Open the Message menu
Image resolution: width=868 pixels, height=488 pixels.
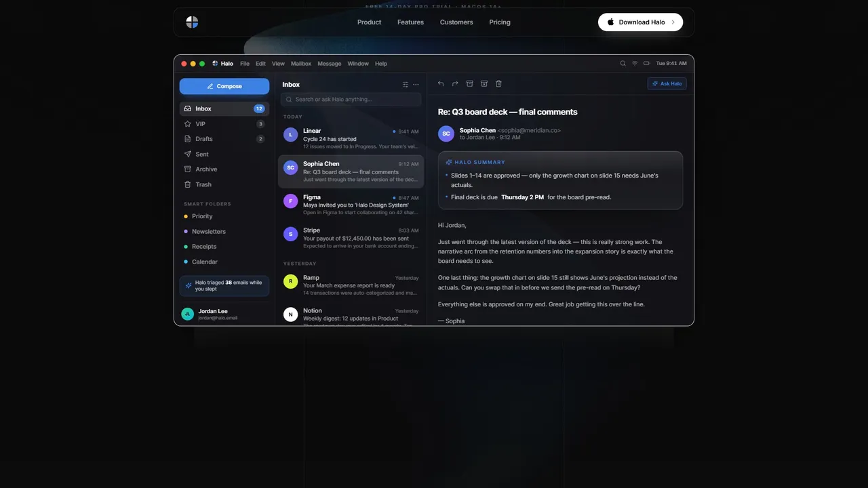click(x=330, y=64)
